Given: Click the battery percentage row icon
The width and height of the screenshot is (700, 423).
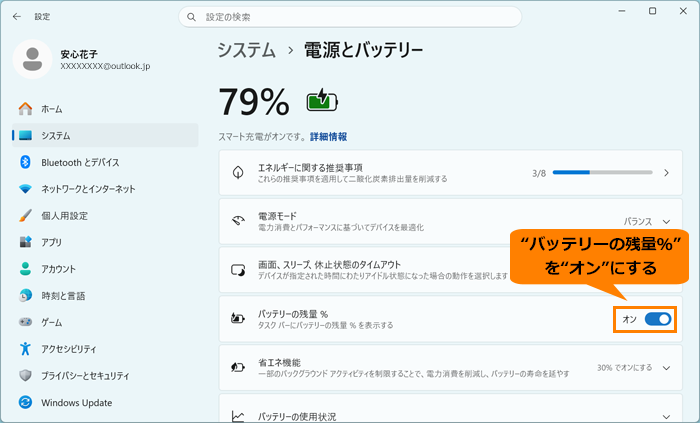Looking at the screenshot, I should (238, 319).
